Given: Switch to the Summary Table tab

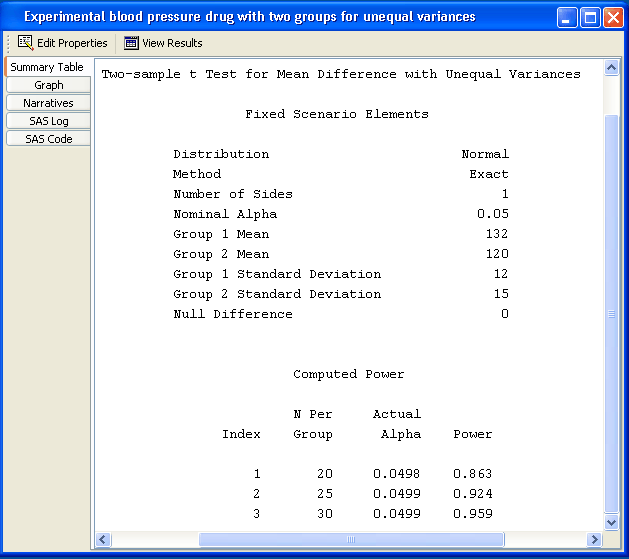Looking at the screenshot, I should pos(47,67).
